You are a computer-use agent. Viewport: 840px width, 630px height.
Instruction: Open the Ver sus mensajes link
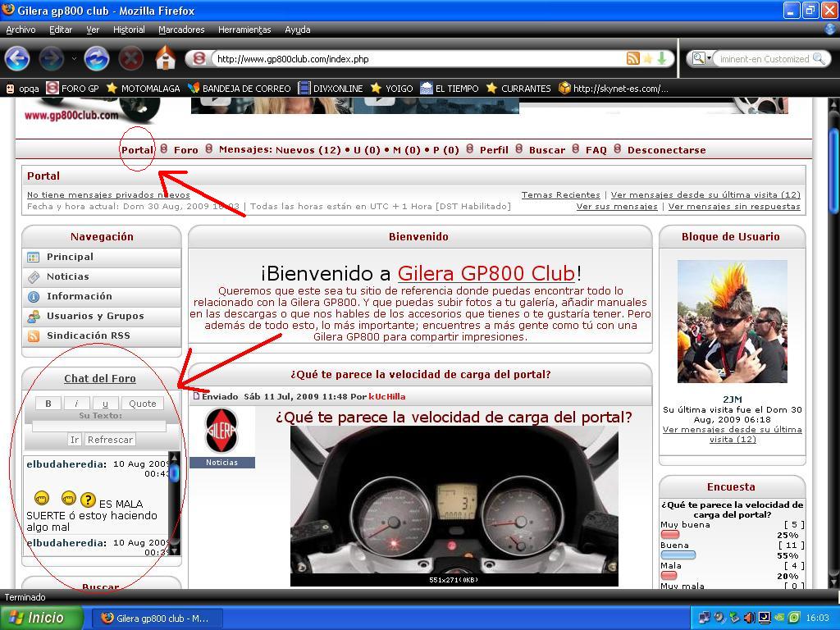[617, 207]
